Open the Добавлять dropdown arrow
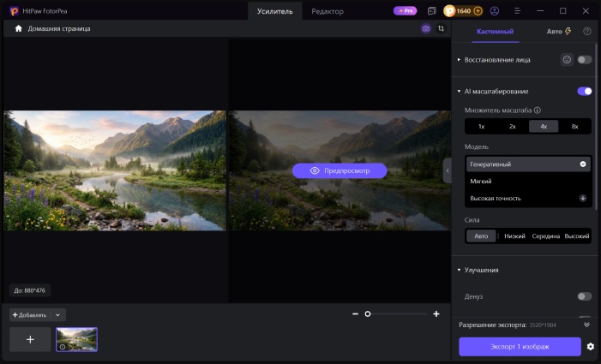 [x=58, y=315]
